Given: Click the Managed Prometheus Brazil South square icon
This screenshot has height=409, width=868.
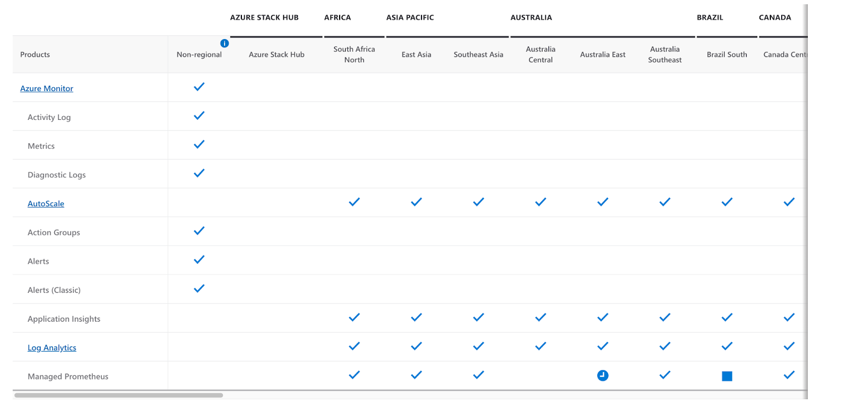Looking at the screenshot, I should pos(727,376).
